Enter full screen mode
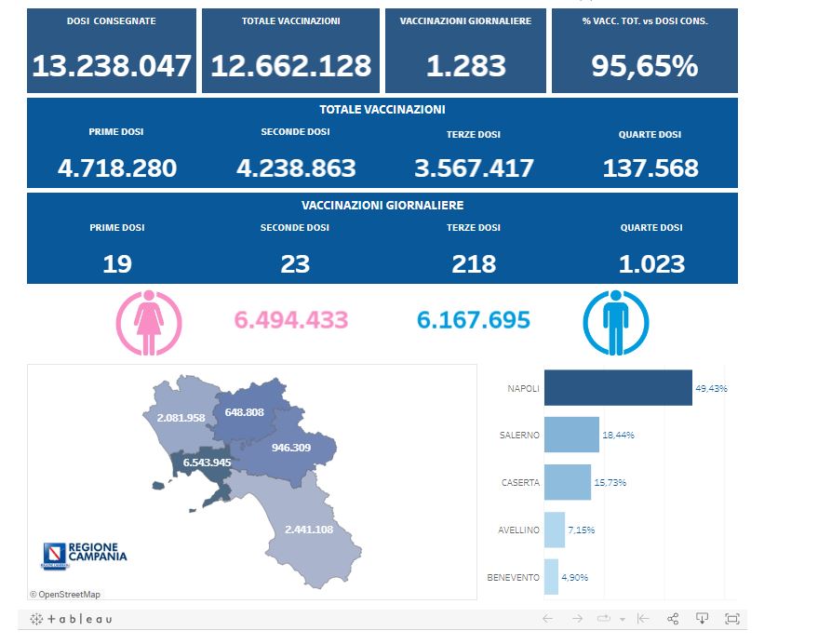The height and width of the screenshot is (644, 818). pos(732,619)
